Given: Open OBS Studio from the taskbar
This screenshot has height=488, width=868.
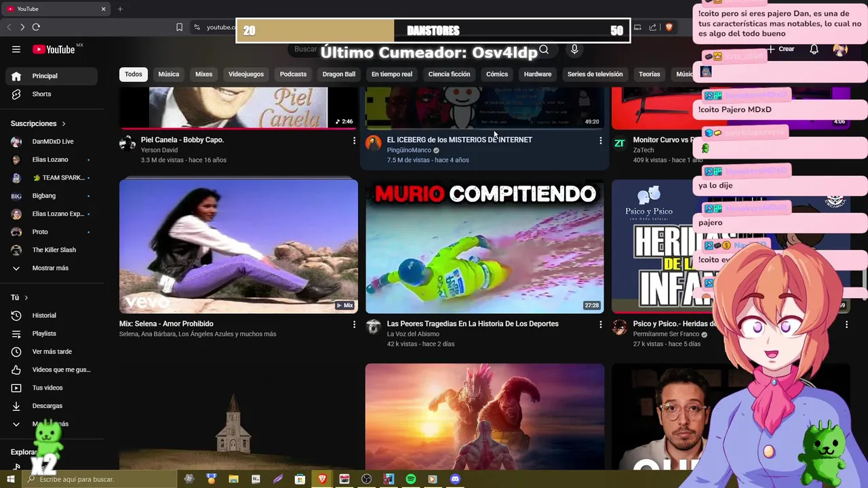Looking at the screenshot, I should 367,479.
